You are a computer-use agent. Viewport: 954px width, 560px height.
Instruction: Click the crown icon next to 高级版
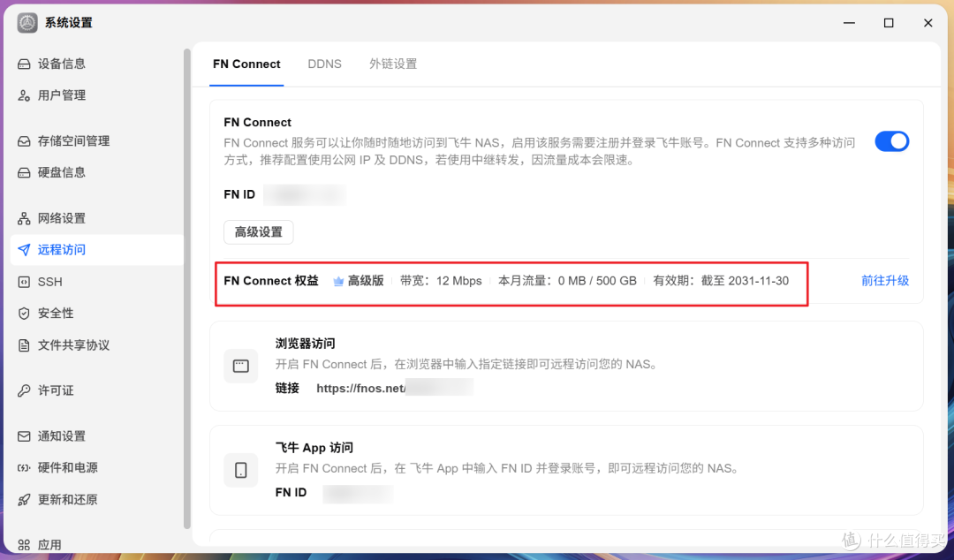coord(338,281)
